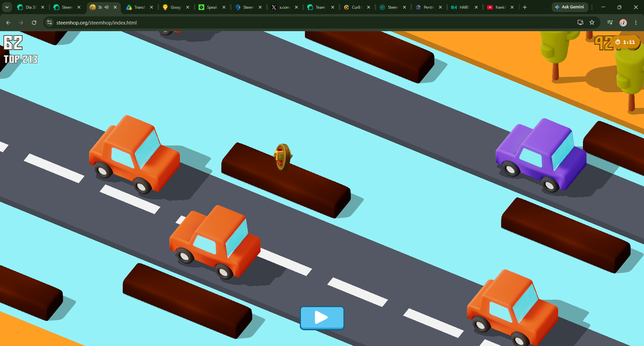
Task: Close the Transf tab
Action: tap(151, 7)
